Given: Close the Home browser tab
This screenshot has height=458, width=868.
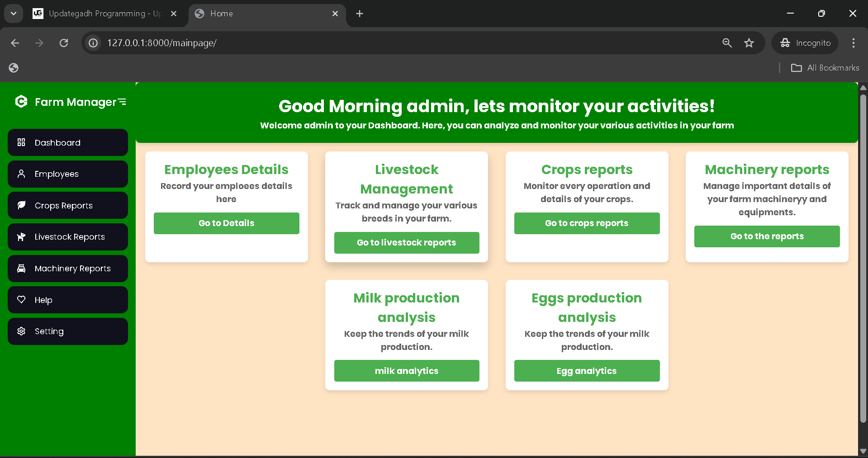Looking at the screenshot, I should click(335, 14).
